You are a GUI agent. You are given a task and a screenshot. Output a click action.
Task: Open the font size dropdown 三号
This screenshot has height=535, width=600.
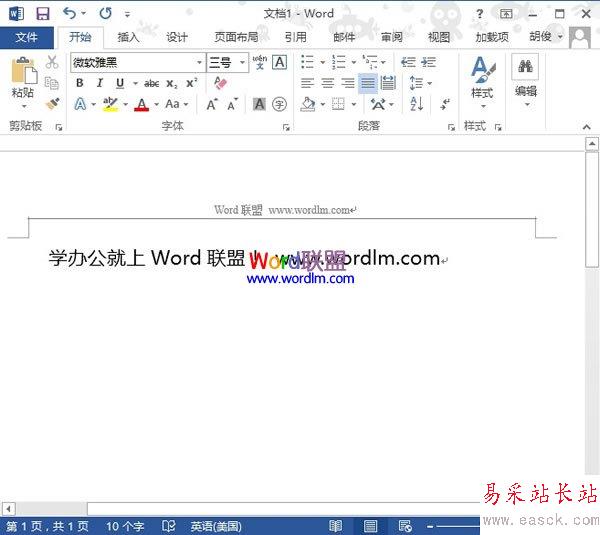point(242,62)
